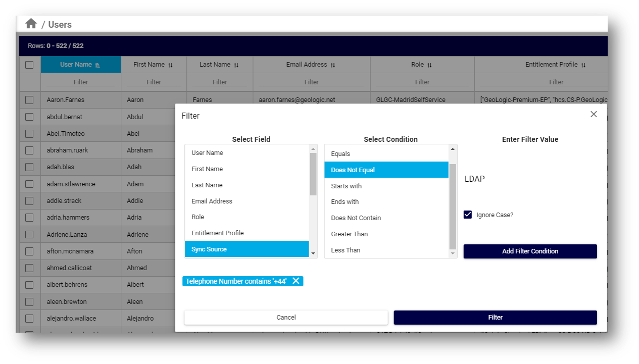Sort the Last Name column
Screen dimensions: 639x364
(x=236, y=64)
